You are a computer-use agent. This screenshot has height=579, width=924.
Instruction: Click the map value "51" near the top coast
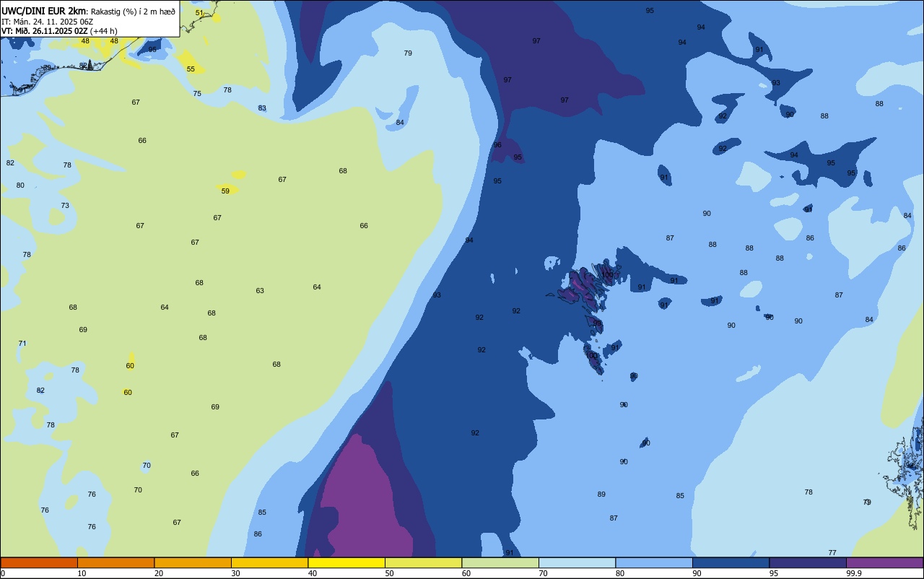click(x=199, y=13)
